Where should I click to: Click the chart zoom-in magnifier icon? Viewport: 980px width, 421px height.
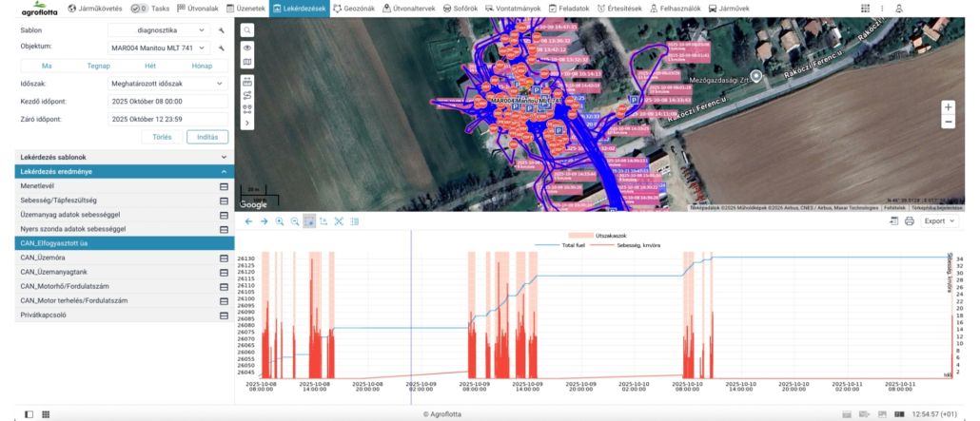[280, 221]
